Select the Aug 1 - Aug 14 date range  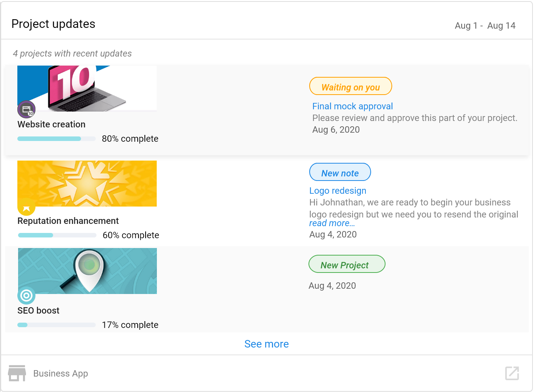click(x=485, y=26)
